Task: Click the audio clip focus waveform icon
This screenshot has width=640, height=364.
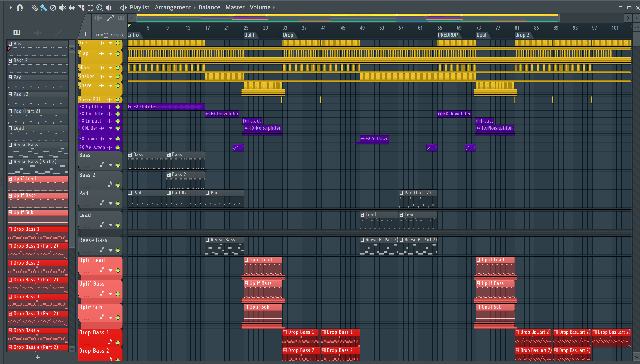Action: click(x=98, y=18)
